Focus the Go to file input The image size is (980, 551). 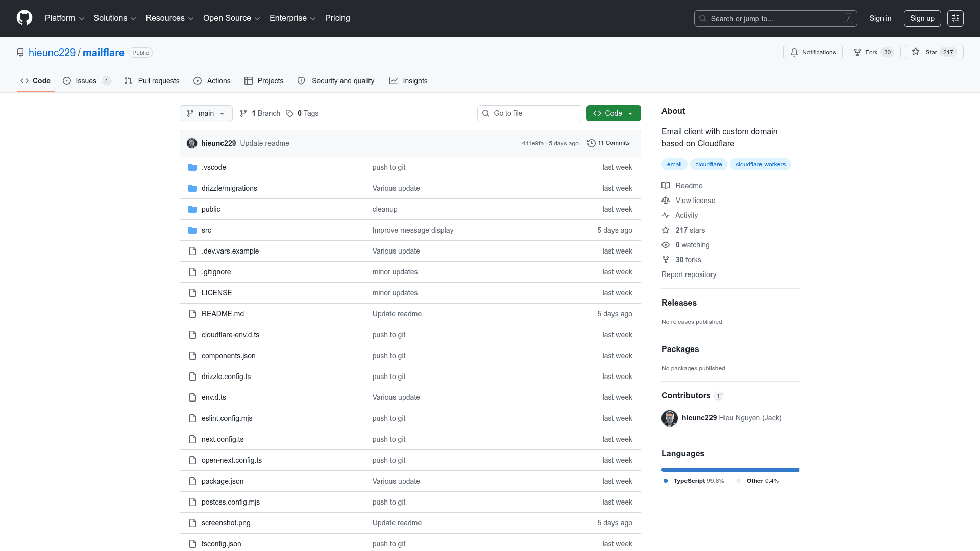click(530, 113)
